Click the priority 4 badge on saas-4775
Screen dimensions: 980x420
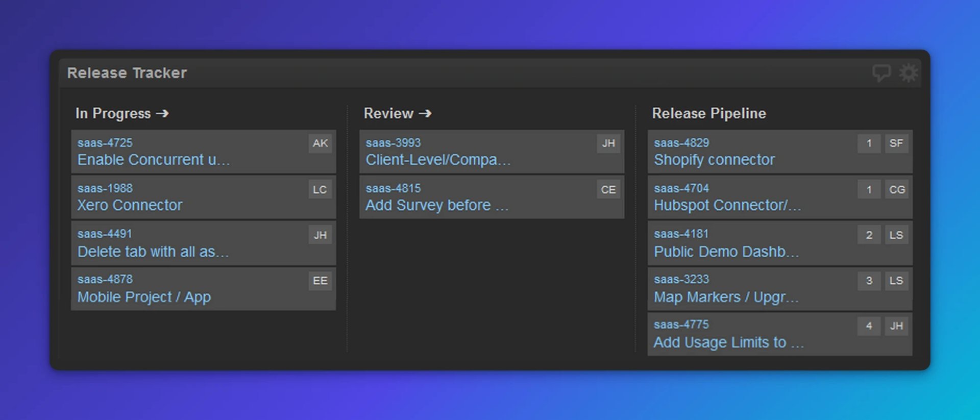[869, 326]
